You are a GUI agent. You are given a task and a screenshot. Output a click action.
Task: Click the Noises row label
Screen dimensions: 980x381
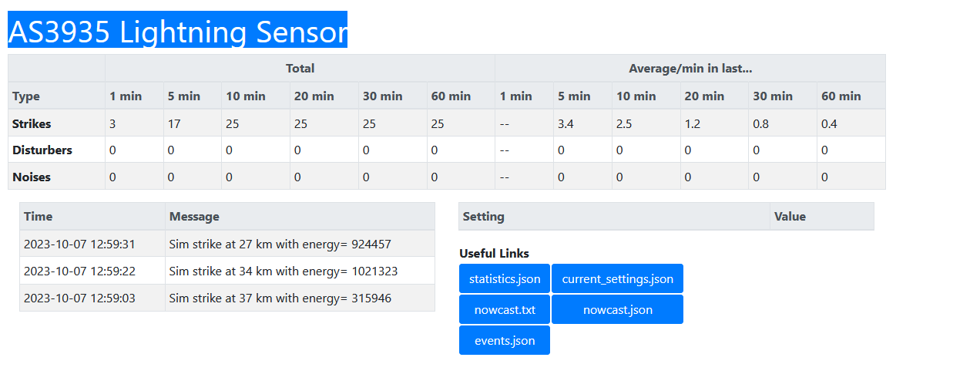[x=56, y=177]
